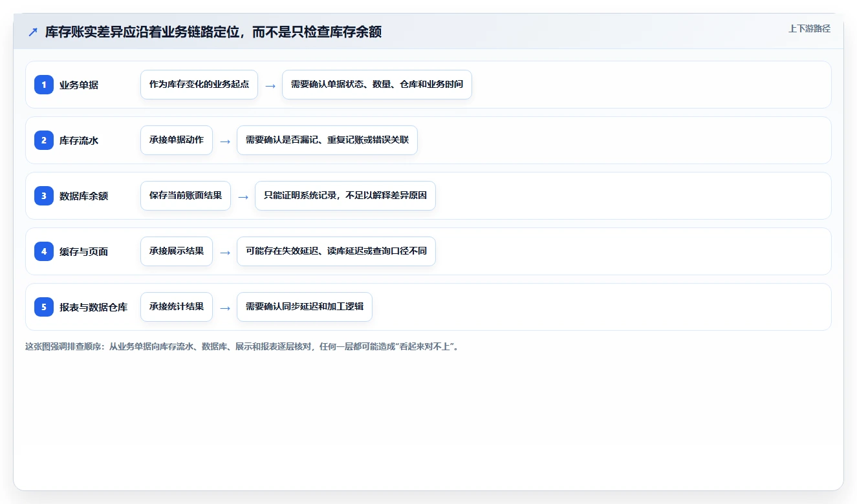Click the 承接统计结果 box
857x504 pixels.
pos(177,307)
